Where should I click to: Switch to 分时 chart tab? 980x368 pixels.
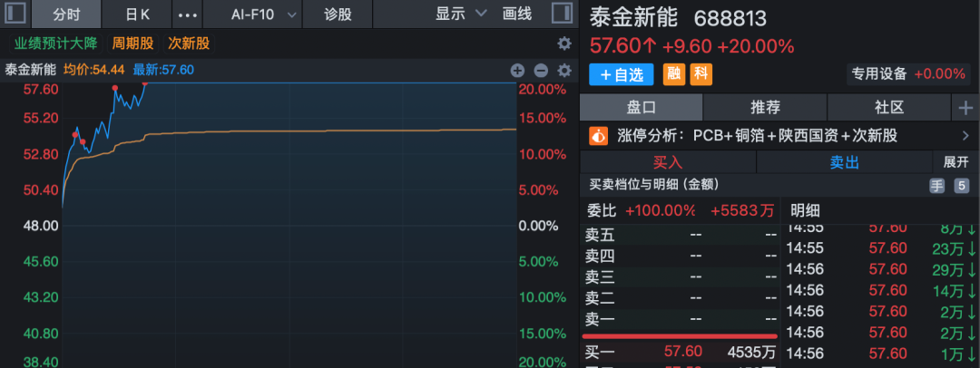(66, 14)
